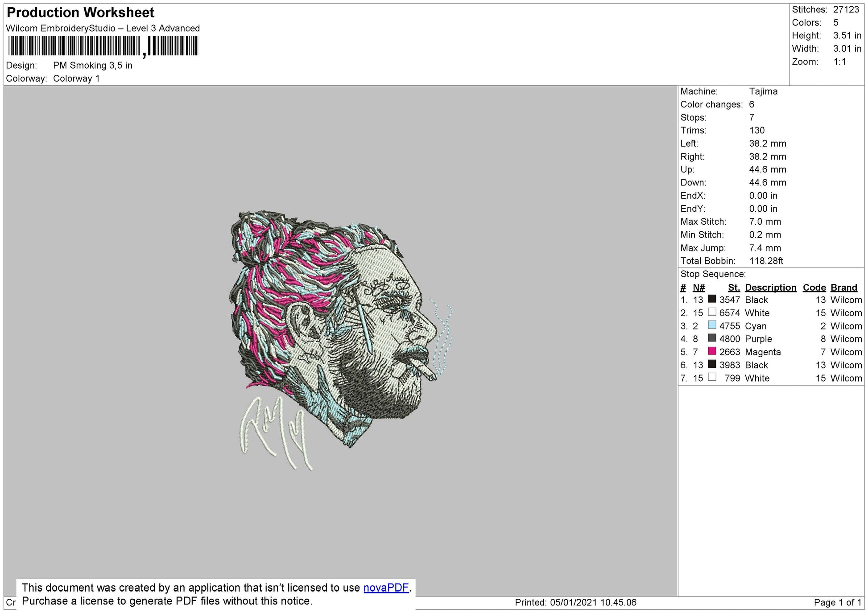868x613 pixels.
Task: Click the Code column header
Action: [814, 288]
